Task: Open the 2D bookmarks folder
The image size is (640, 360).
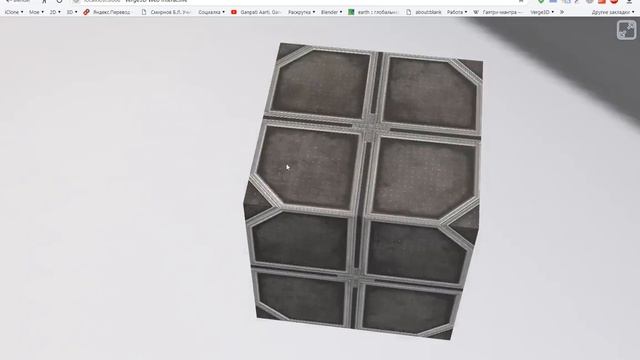Action: 55,12
